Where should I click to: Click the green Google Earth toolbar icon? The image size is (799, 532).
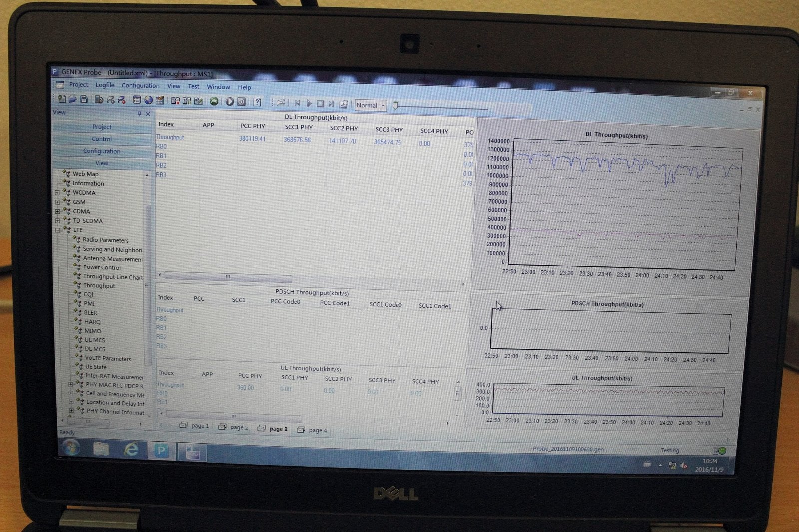(x=215, y=102)
